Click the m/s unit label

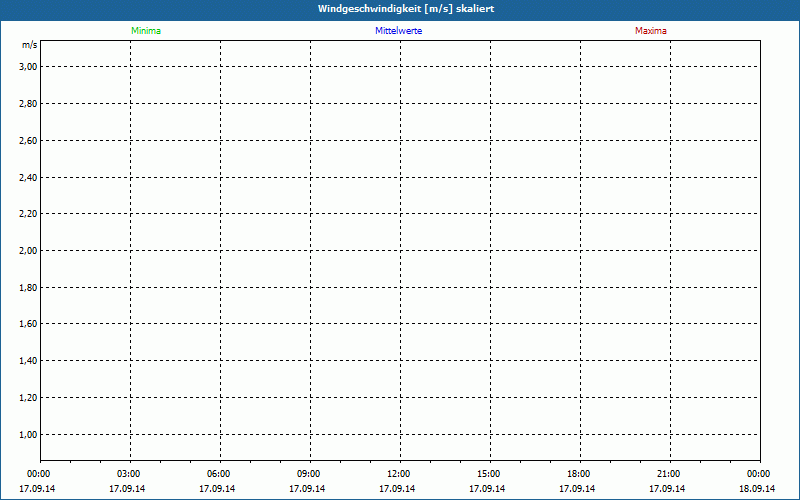click(29, 46)
